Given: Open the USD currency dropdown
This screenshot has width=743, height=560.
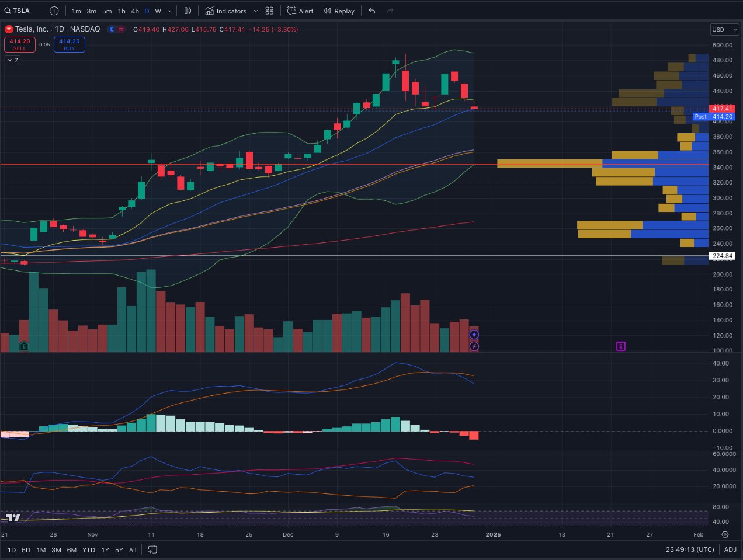Looking at the screenshot, I should [x=725, y=29].
